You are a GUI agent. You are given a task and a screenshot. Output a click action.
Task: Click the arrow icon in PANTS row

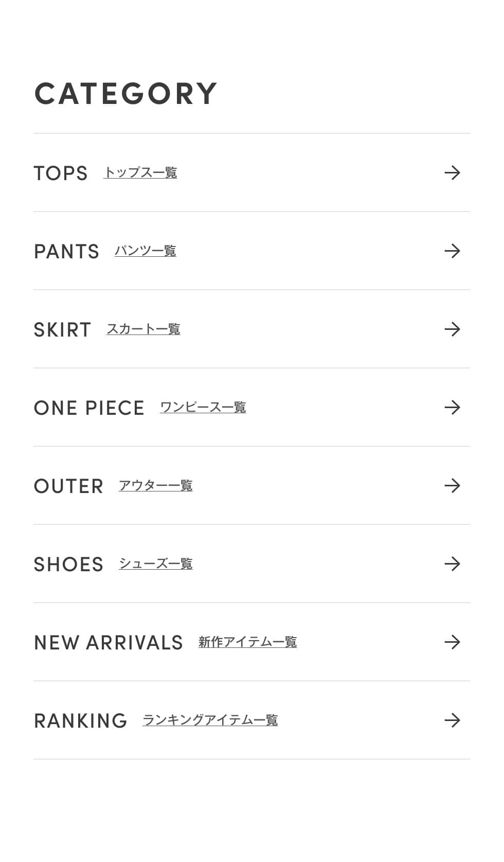452,251
